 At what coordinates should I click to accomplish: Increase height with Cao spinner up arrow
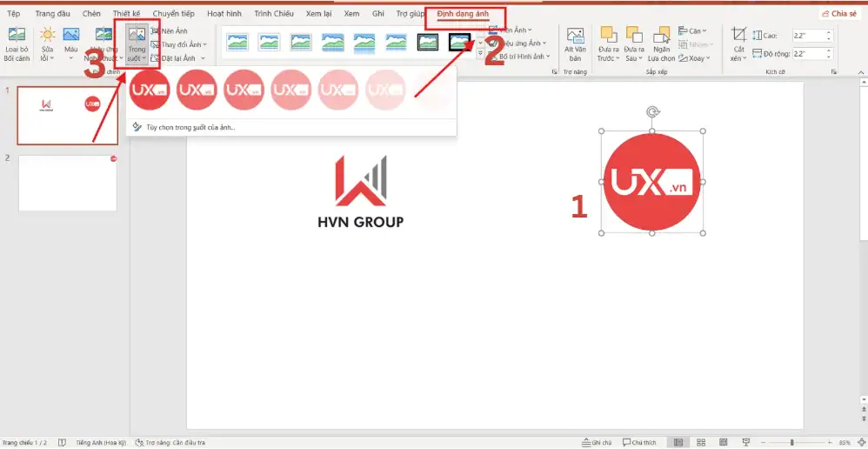[829, 33]
